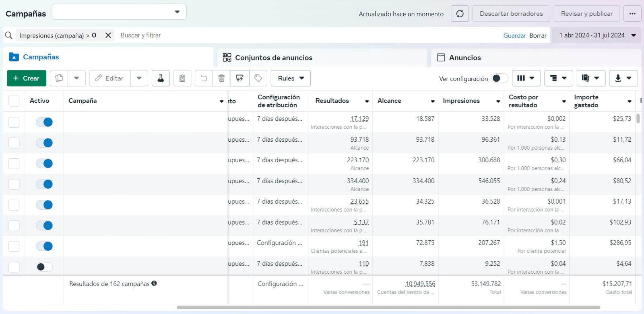Open the Importe gastado column arrow
Screen dimensions: 644x314
[x=630, y=101]
